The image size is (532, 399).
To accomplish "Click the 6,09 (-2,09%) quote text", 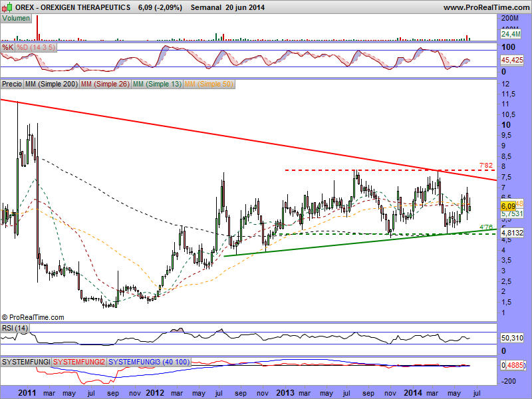I will 160,7.
